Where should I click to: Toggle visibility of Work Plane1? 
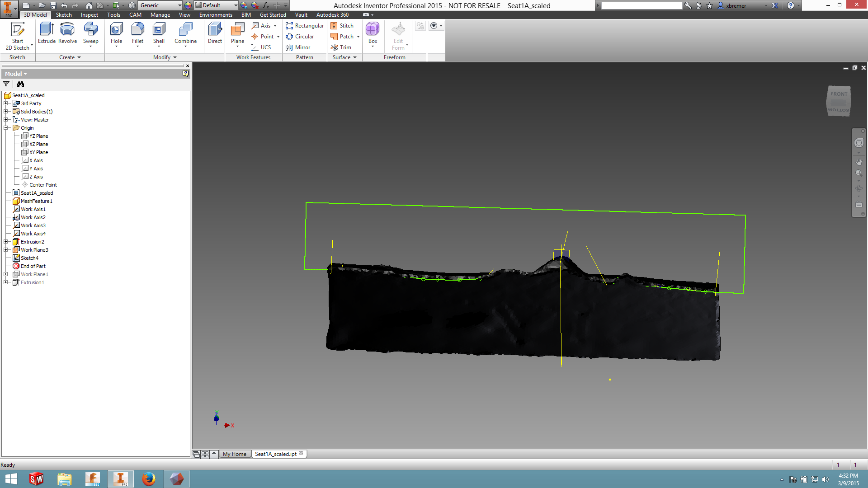click(34, 273)
